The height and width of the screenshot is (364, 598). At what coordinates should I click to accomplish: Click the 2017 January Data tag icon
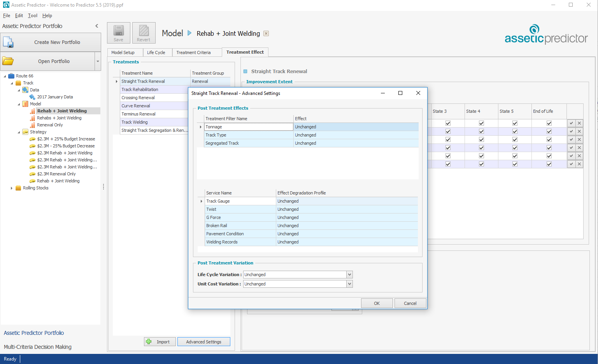(x=32, y=97)
